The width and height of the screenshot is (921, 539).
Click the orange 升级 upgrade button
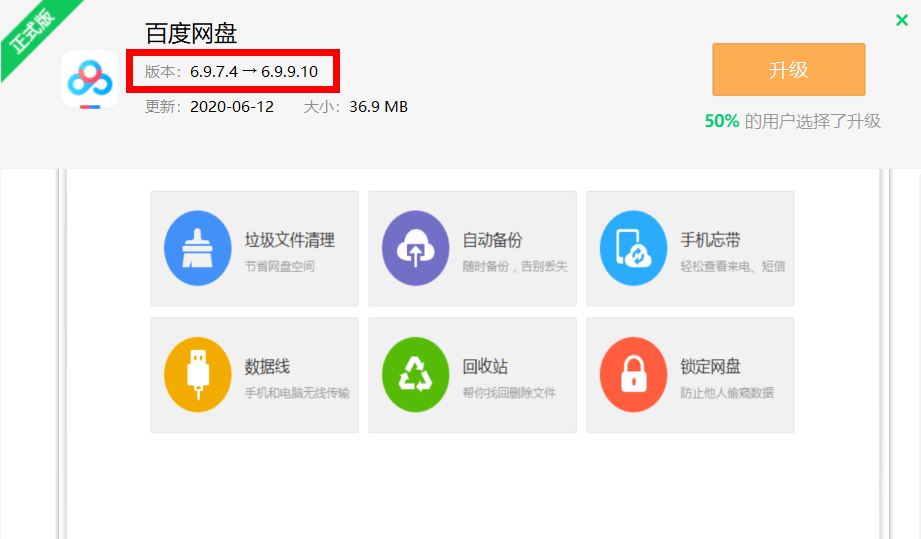(788, 69)
